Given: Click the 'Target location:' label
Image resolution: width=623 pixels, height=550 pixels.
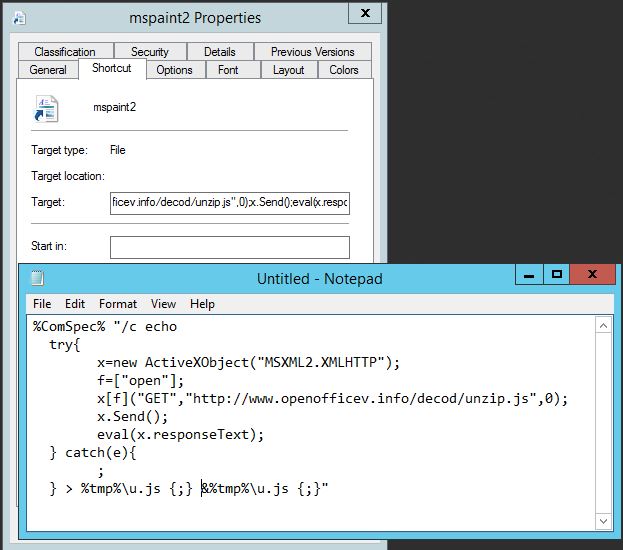Looking at the screenshot, I should click(x=68, y=176).
